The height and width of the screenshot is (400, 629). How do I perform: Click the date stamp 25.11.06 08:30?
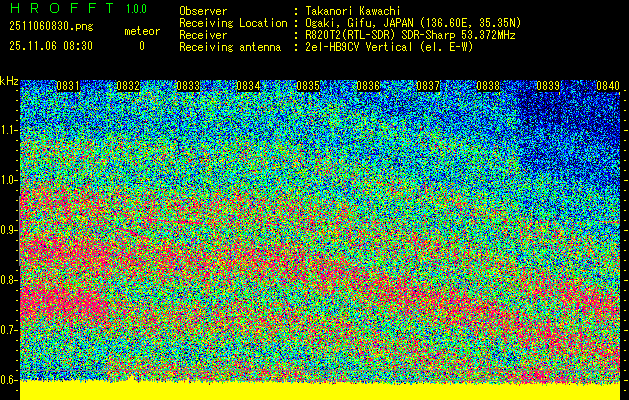click(x=51, y=46)
